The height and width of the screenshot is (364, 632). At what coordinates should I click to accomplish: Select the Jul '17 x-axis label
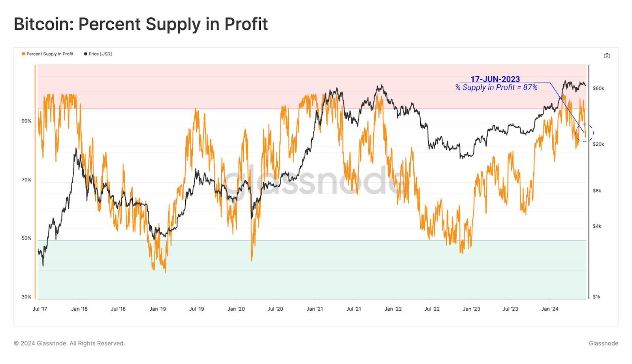39,309
